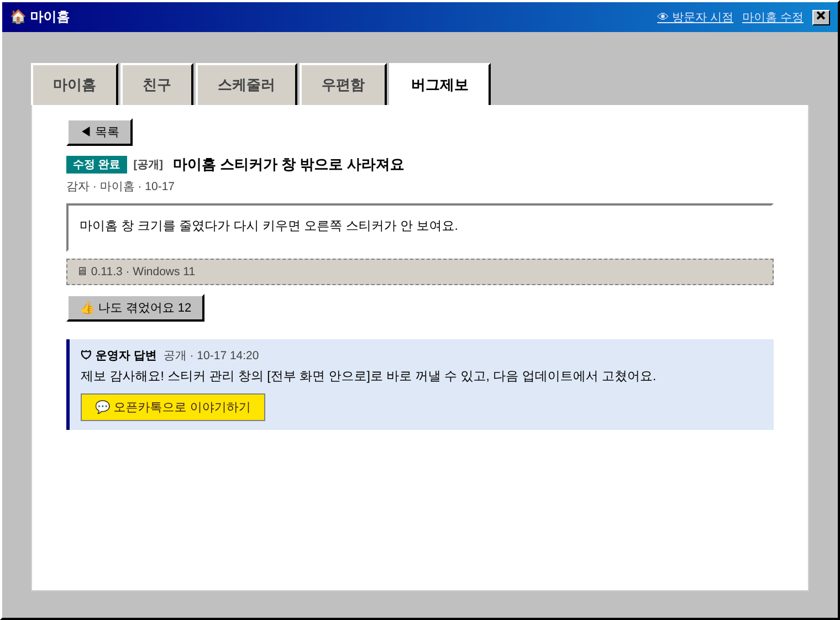Click the 0.11.3 · Windows 11 environment box
The width and height of the screenshot is (840, 620).
tap(420, 272)
